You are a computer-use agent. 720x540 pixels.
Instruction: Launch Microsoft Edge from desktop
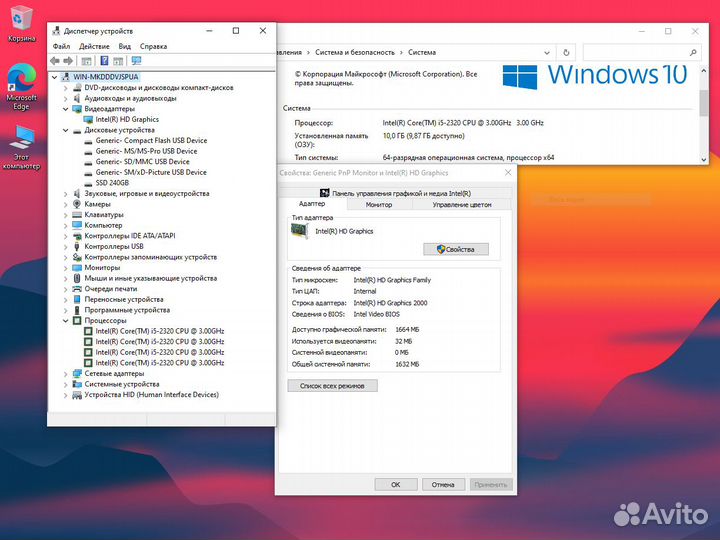click(x=21, y=86)
